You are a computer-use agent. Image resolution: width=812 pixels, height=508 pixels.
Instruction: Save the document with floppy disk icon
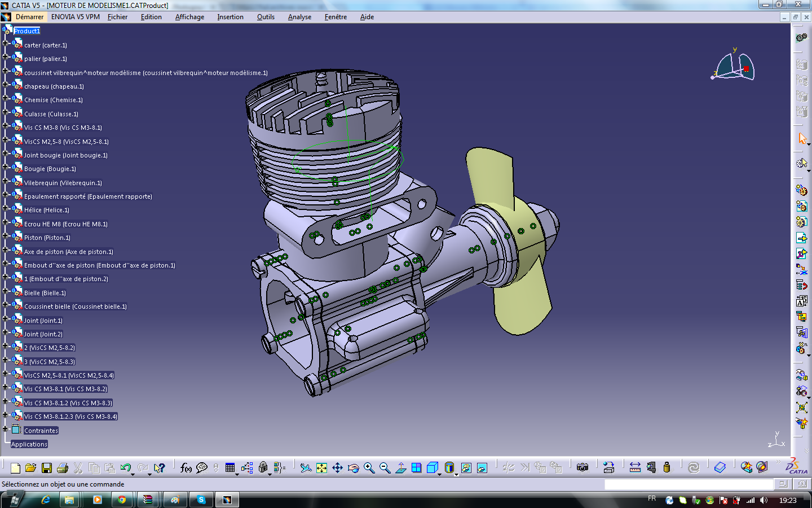(47, 468)
